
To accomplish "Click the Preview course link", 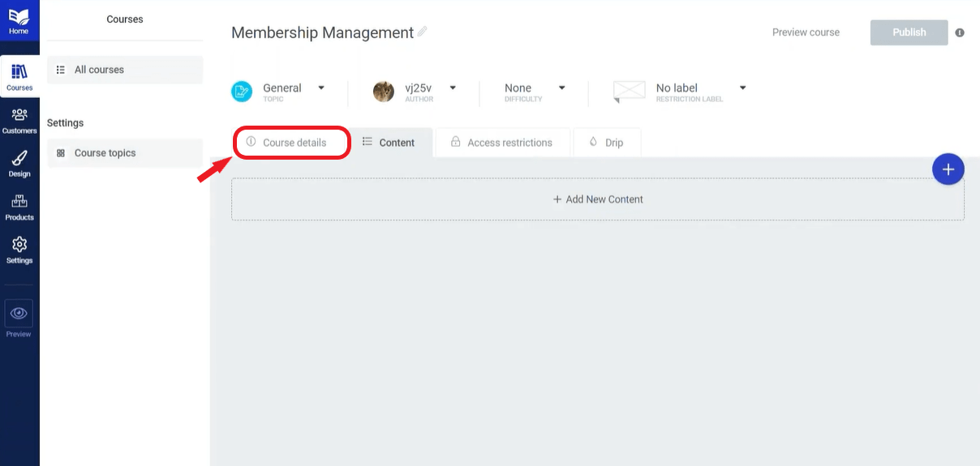I will click(x=806, y=32).
